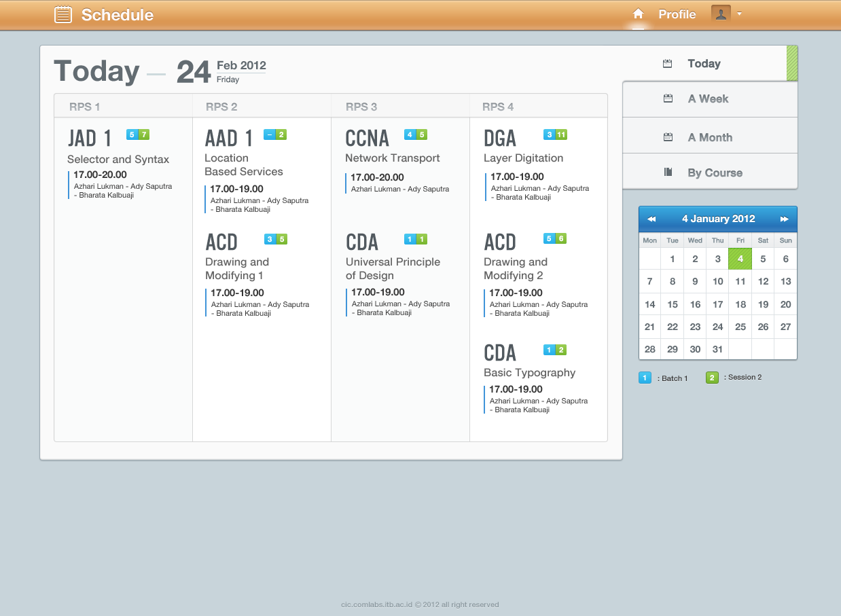The height and width of the screenshot is (616, 841).
Task: Go to next month in calendar
Action: tap(785, 219)
